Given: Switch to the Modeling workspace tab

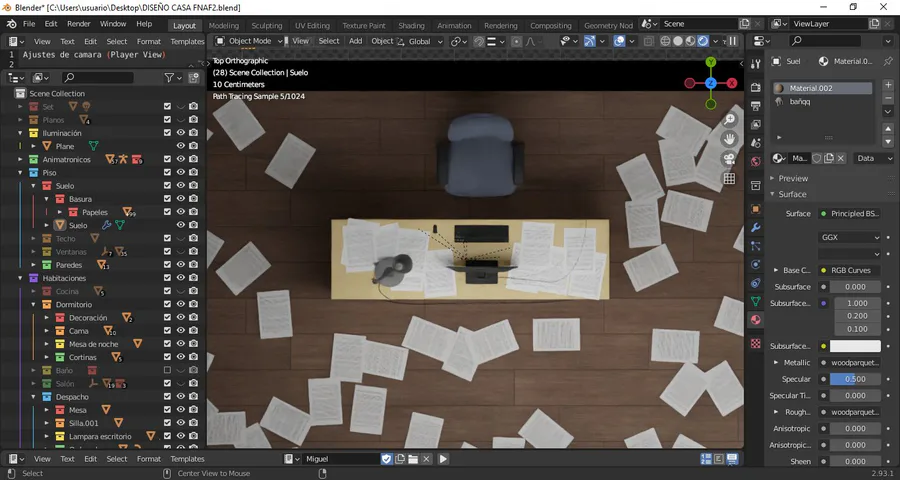Looking at the screenshot, I should (223, 26).
